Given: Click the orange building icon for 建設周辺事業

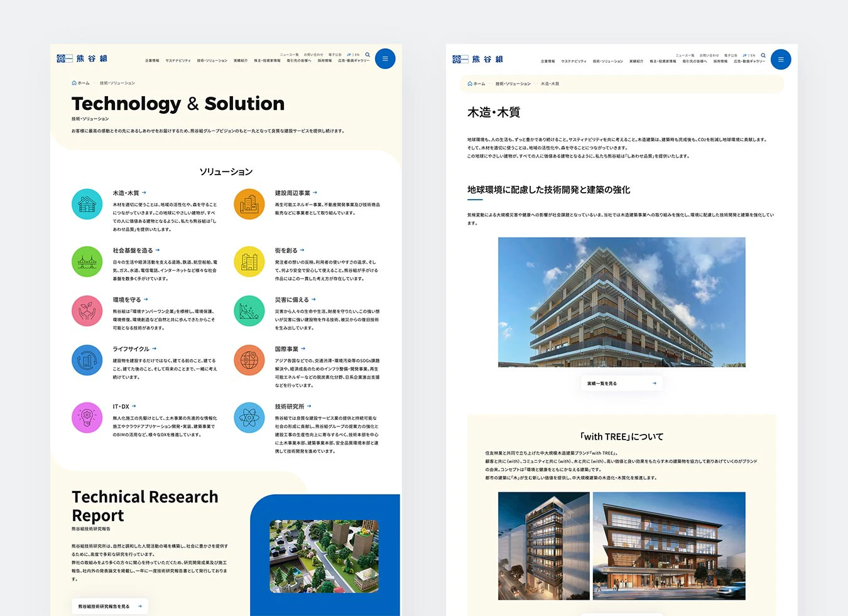Looking at the screenshot, I should click(x=249, y=204).
